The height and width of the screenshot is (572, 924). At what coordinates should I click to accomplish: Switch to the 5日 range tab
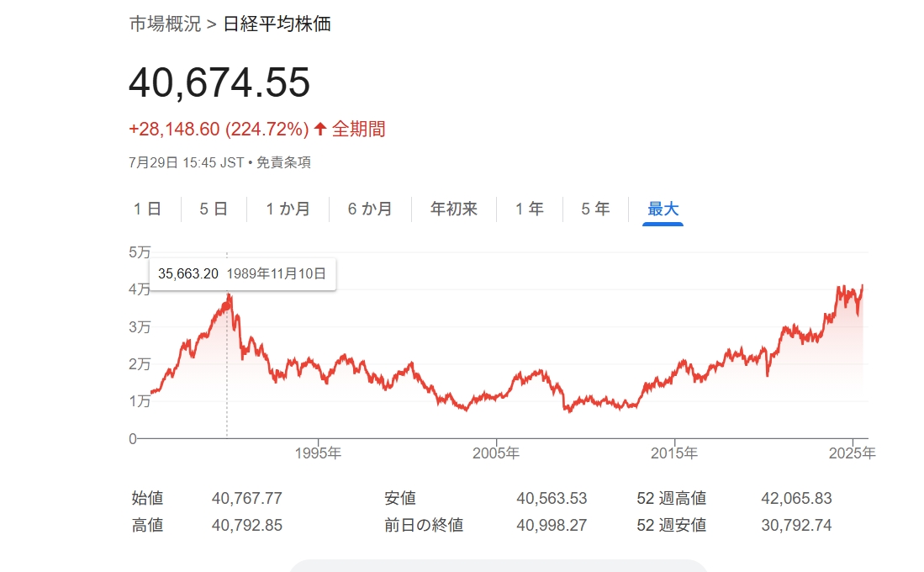click(214, 209)
